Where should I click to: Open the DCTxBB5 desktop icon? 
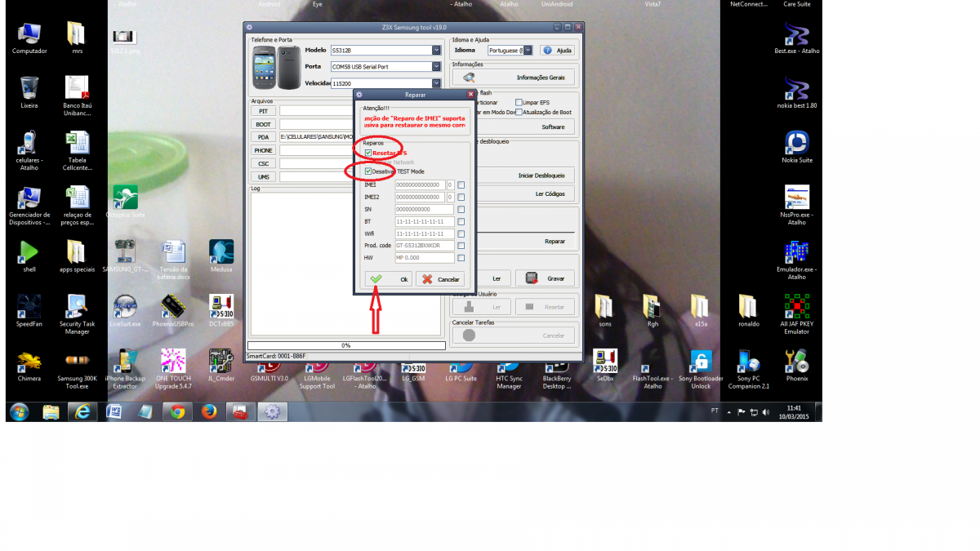[221, 311]
